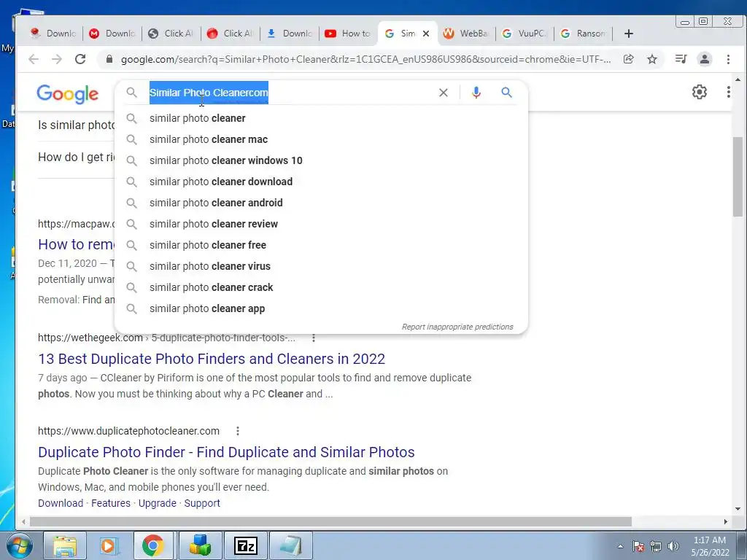Open options for wethegeek.com result

(314, 338)
